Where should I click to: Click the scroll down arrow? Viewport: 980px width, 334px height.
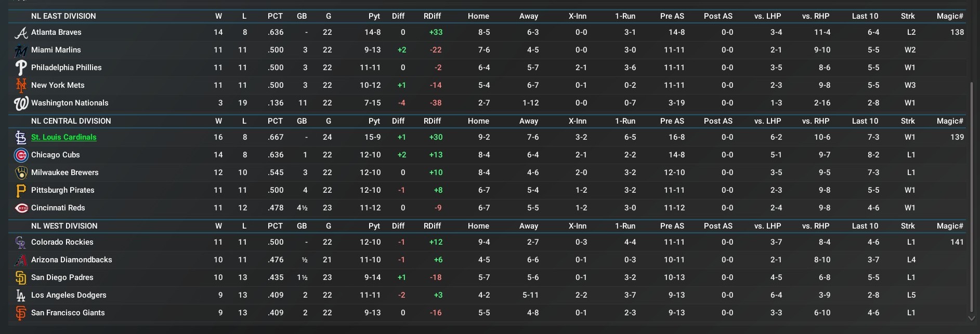tap(971, 318)
